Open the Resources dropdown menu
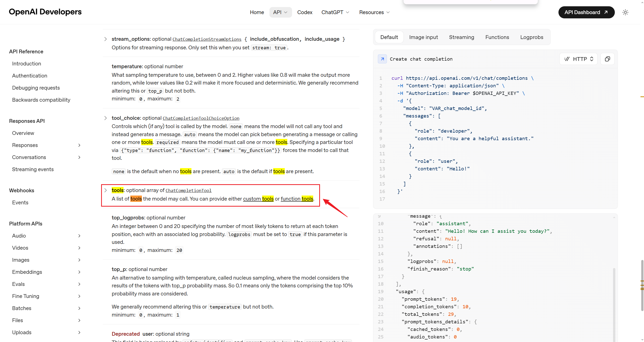The image size is (644, 342). [x=375, y=12]
